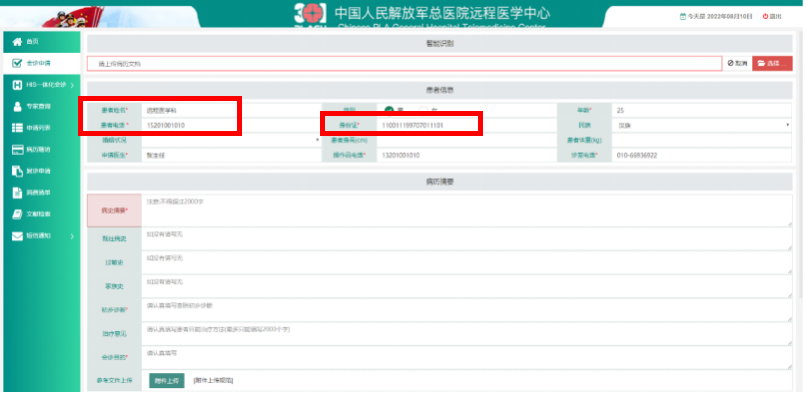Click the operator phone field showing 13201001010
Viewport: 806px width, 394px height.
pos(466,155)
